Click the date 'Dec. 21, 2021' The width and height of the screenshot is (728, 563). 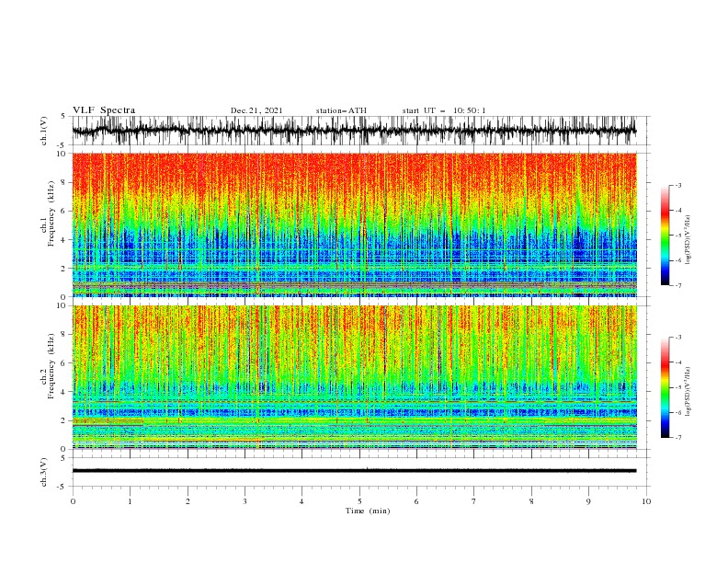[x=256, y=110]
